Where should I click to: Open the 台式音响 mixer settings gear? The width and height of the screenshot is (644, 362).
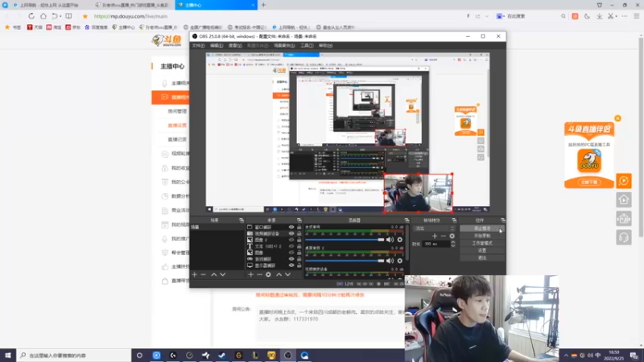click(399, 240)
